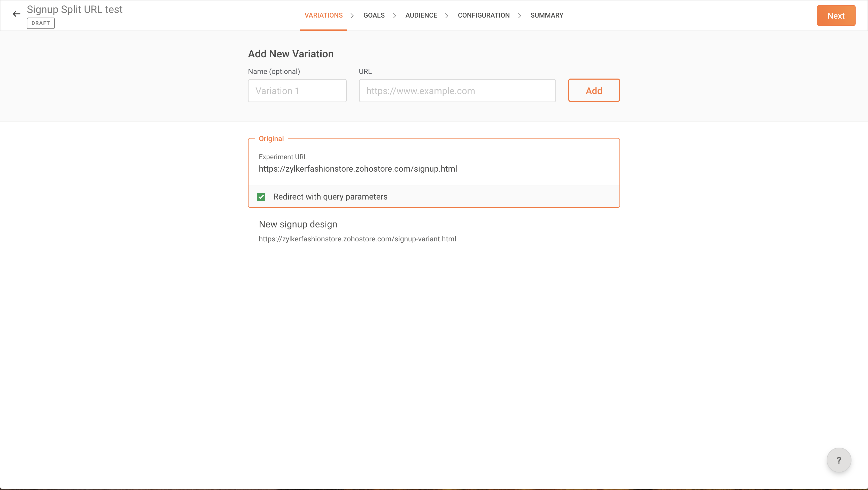Click the chevron after CONFIGURATION step
Screen dimensions: 868x490
[x=519, y=16]
